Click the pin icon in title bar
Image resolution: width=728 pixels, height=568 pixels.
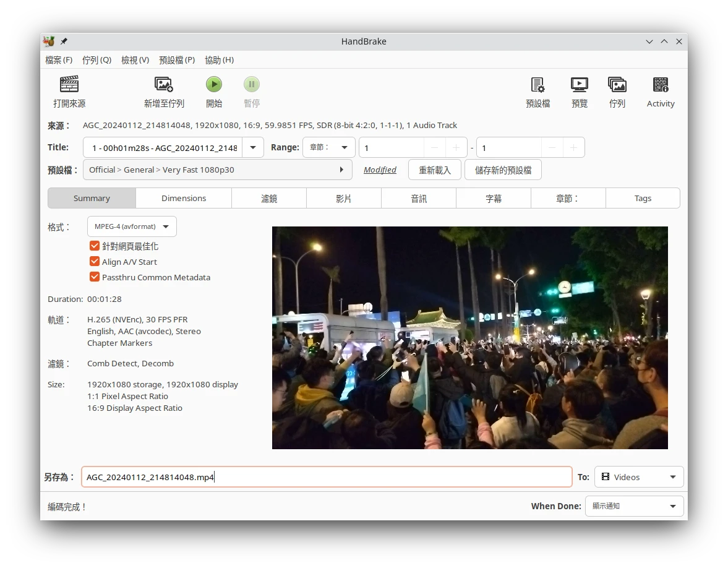[64, 41]
